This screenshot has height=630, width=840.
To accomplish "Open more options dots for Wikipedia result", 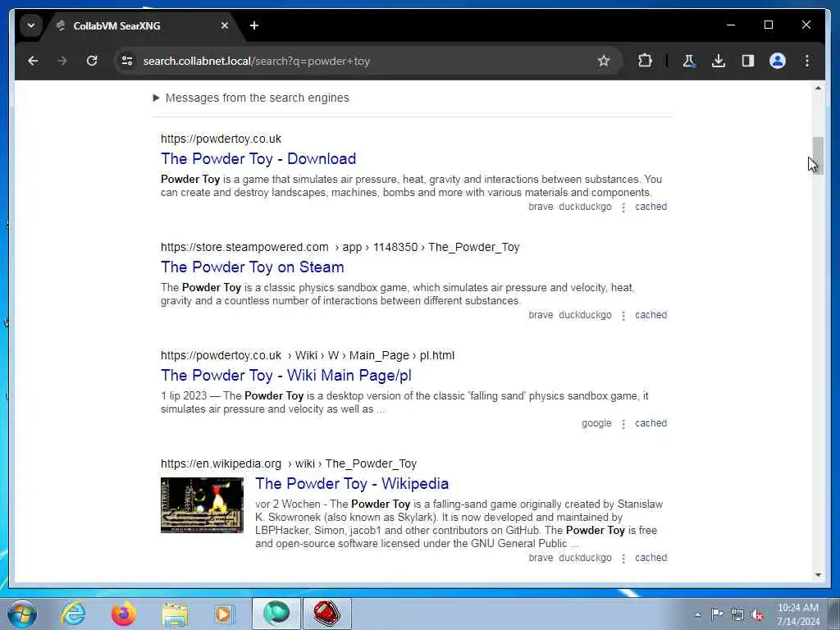I will (623, 558).
